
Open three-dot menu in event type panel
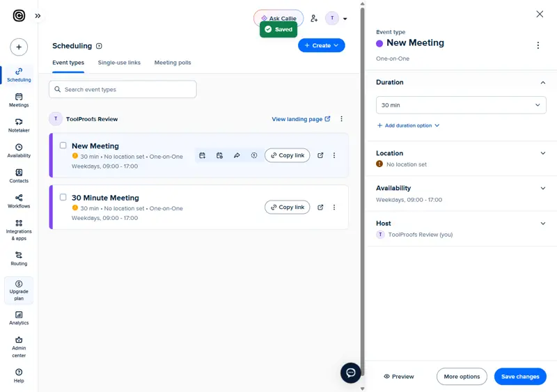(538, 45)
